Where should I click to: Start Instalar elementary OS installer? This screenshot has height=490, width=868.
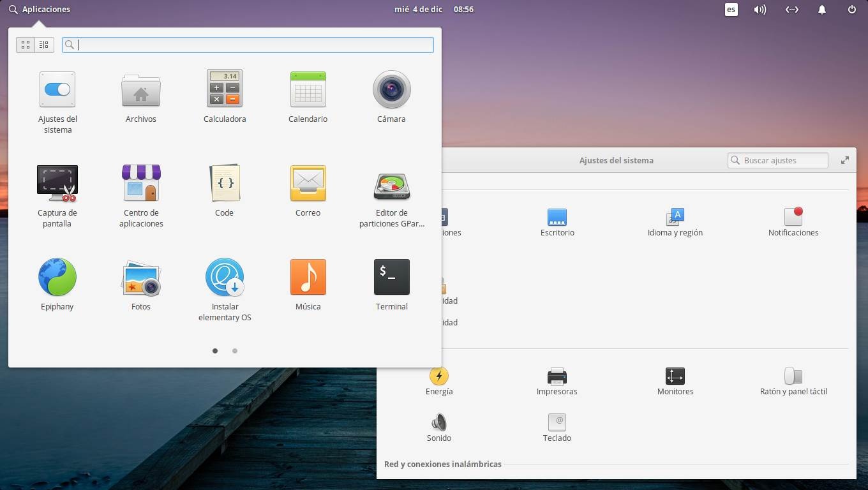[x=225, y=290]
